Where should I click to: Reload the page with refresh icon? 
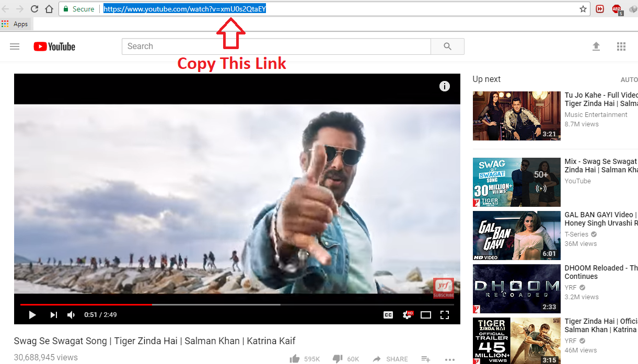point(34,9)
